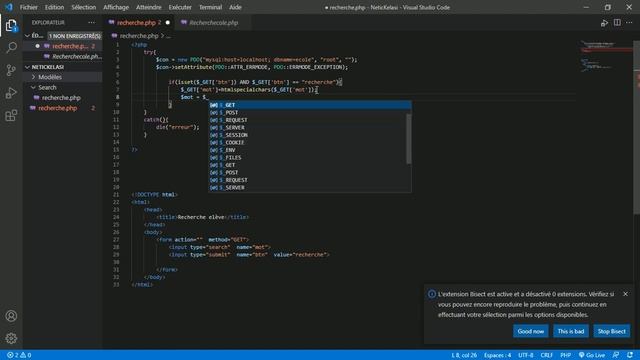The image size is (640, 360).
Task: Click the Good now button
Action: click(531, 331)
